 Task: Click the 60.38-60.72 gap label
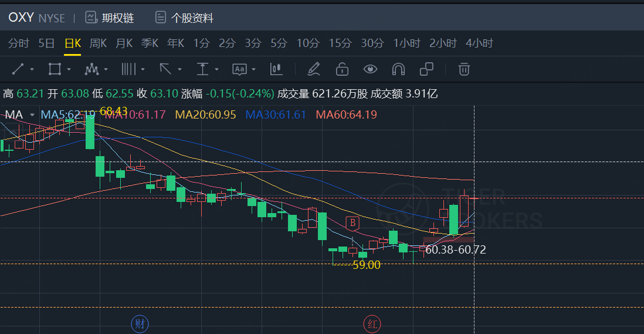tap(456, 249)
